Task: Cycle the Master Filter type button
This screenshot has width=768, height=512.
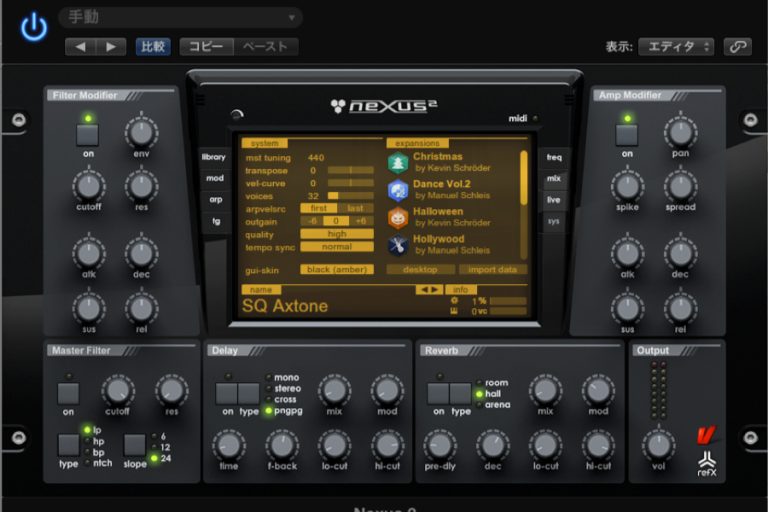Action: pyautogui.click(x=69, y=445)
